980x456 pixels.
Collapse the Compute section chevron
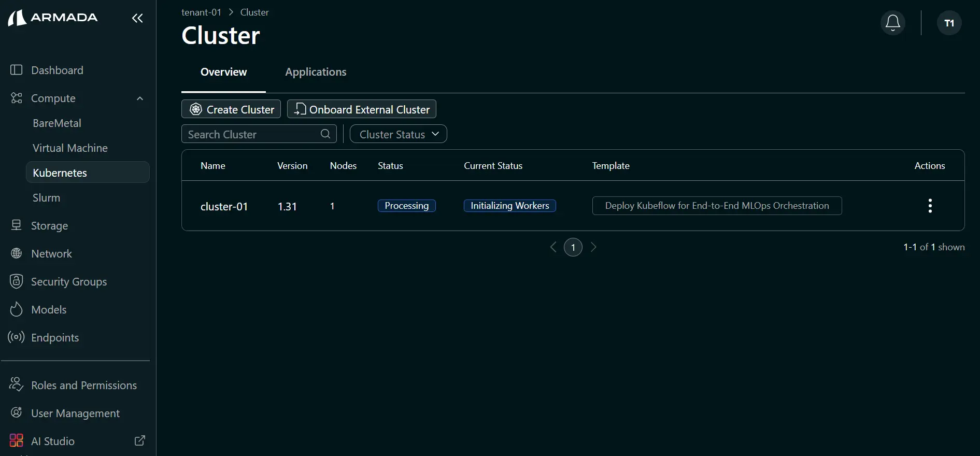click(x=140, y=98)
